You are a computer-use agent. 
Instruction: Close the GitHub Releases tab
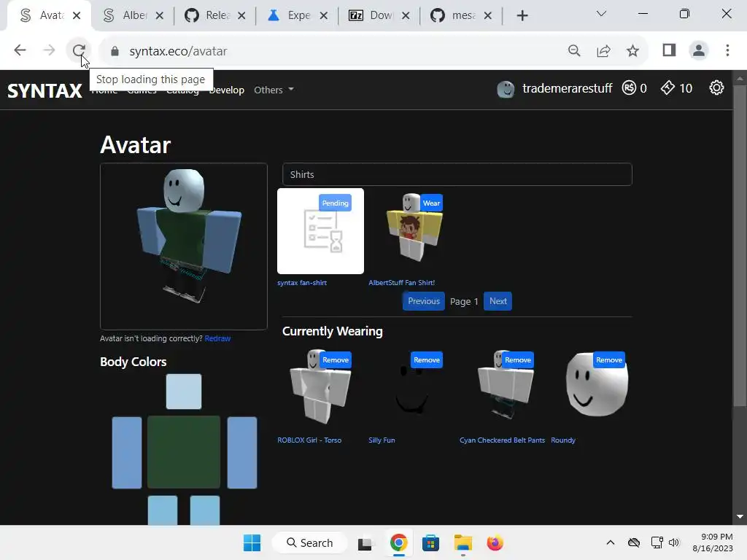241,16
